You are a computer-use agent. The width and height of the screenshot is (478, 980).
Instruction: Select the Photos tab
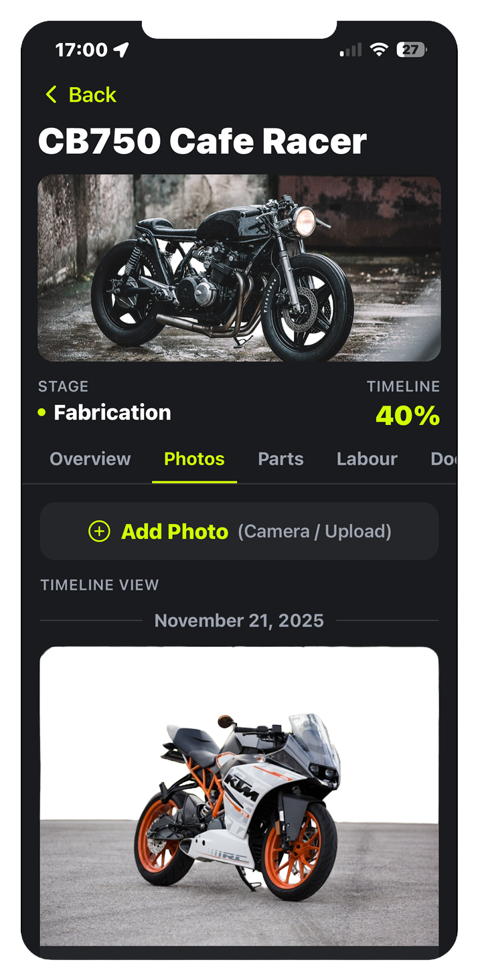coord(194,459)
